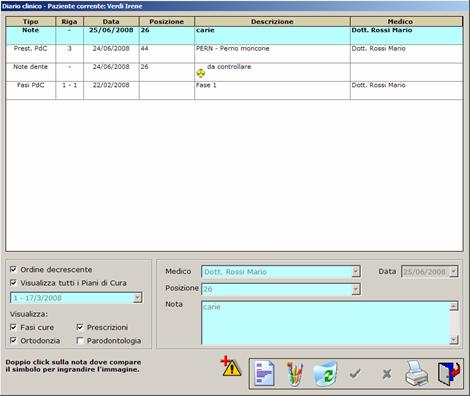Click the warning triangle with red cross icon
The width and height of the screenshot is (470, 396).
[x=231, y=367]
